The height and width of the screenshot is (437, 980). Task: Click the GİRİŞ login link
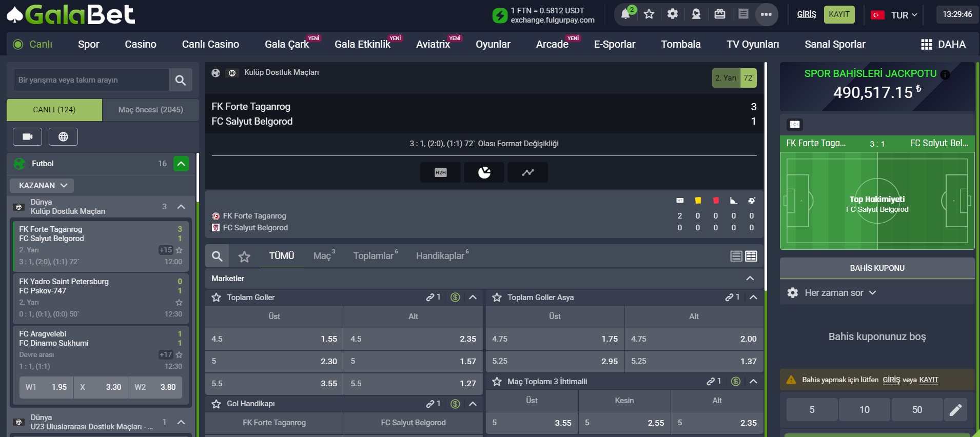click(806, 14)
